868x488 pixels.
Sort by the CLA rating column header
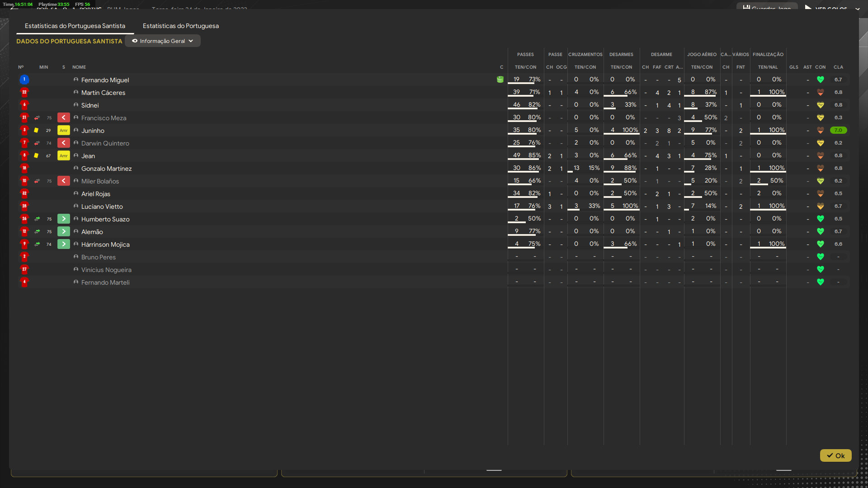(838, 67)
